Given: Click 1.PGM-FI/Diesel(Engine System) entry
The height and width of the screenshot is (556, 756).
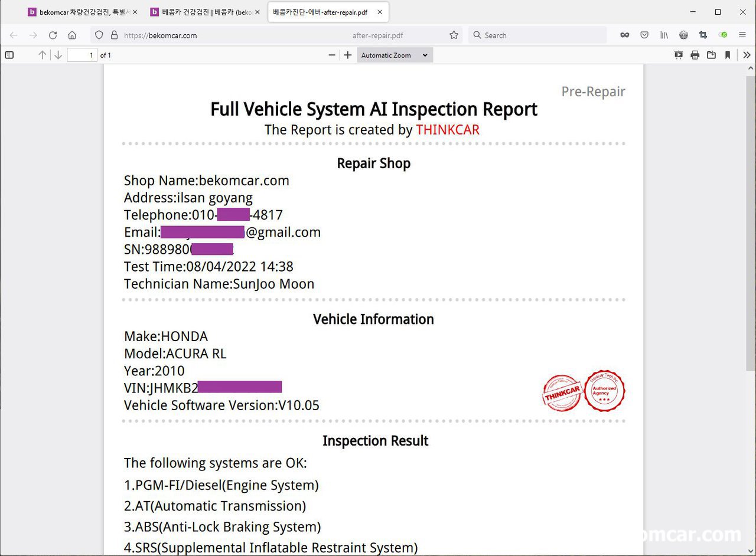Looking at the screenshot, I should tap(221, 485).
